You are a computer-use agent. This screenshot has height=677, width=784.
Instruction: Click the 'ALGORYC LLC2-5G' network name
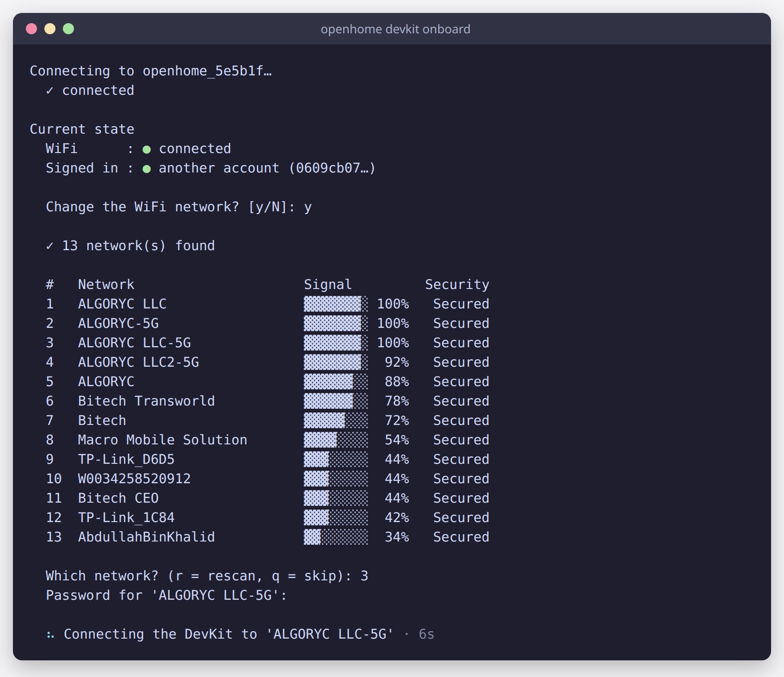coord(139,362)
